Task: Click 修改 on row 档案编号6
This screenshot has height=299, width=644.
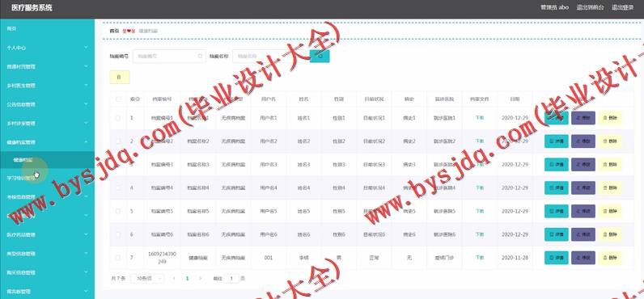Action: click(x=583, y=234)
